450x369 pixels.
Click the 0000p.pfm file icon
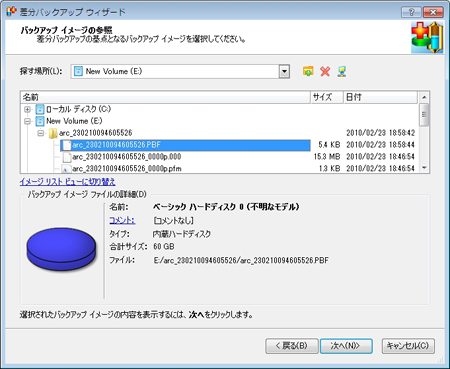pos(67,169)
